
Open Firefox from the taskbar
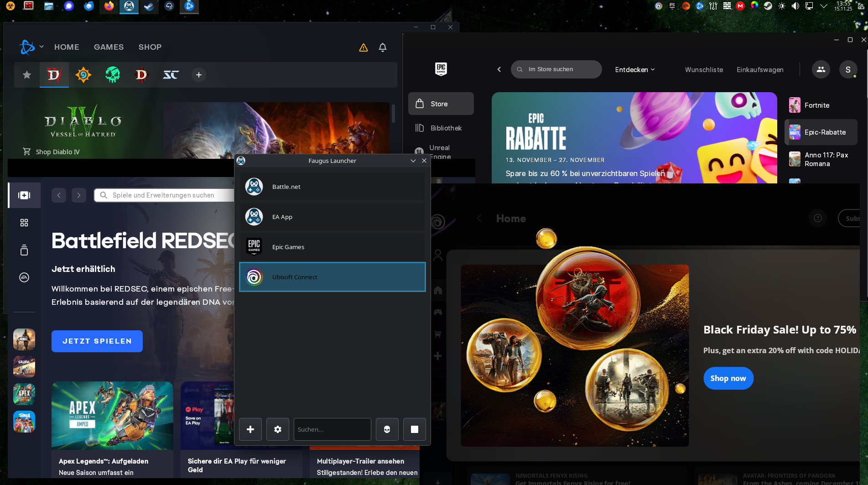click(x=109, y=6)
